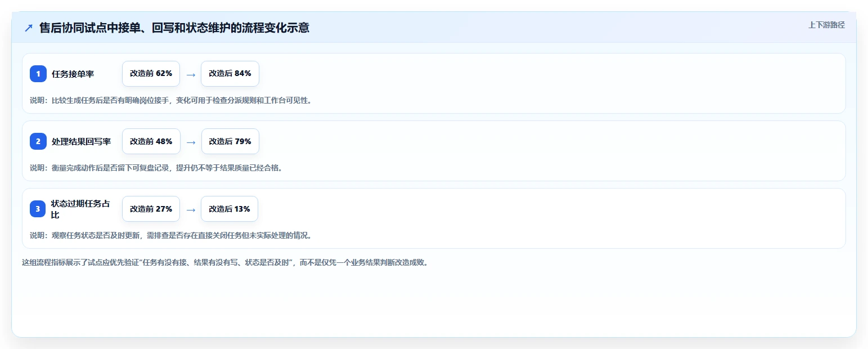Click the 回写率 description about 可复盘记录
The width and height of the screenshot is (868, 349).
(x=156, y=168)
